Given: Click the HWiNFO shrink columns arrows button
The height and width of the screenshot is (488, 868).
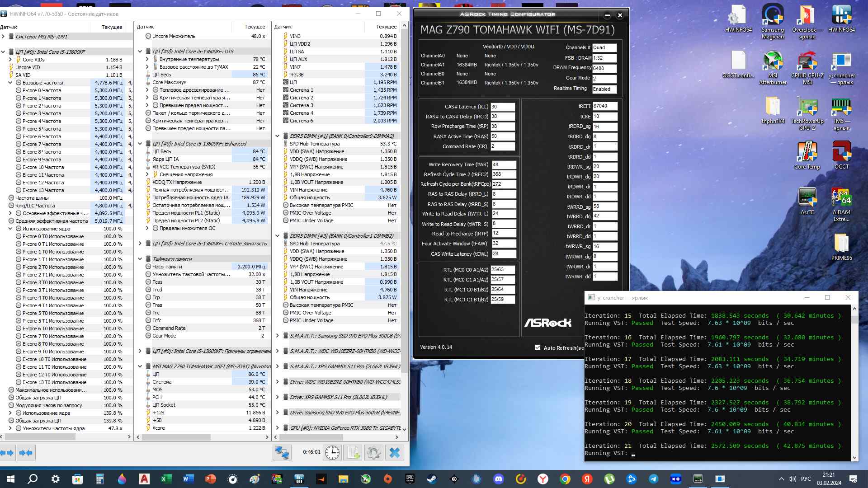Looking at the screenshot, I should (x=26, y=453).
